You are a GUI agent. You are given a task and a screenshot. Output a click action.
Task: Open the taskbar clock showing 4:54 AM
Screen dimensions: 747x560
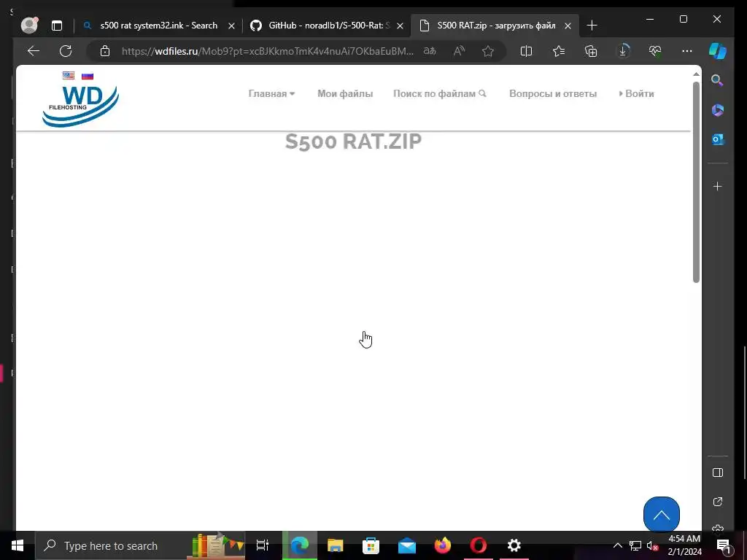coord(684,545)
